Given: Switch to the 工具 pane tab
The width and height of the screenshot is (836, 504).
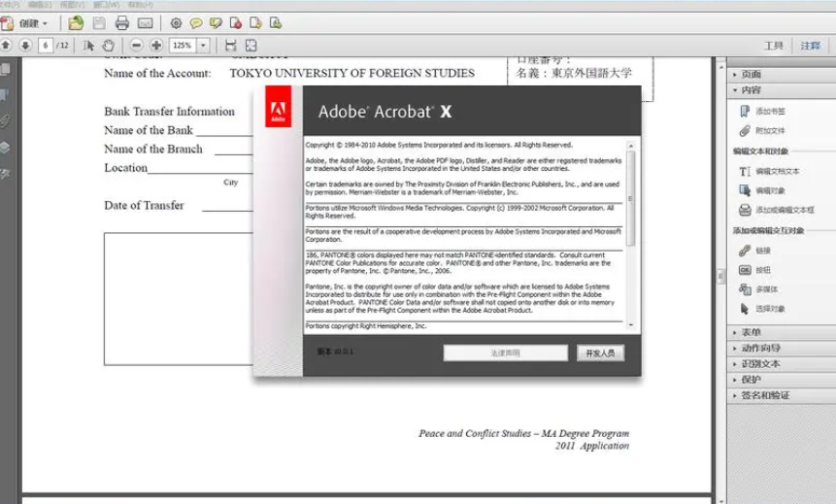Looking at the screenshot, I should (774, 46).
